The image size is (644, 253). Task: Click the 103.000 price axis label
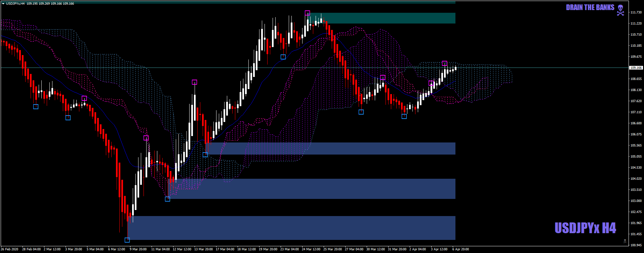click(636, 201)
